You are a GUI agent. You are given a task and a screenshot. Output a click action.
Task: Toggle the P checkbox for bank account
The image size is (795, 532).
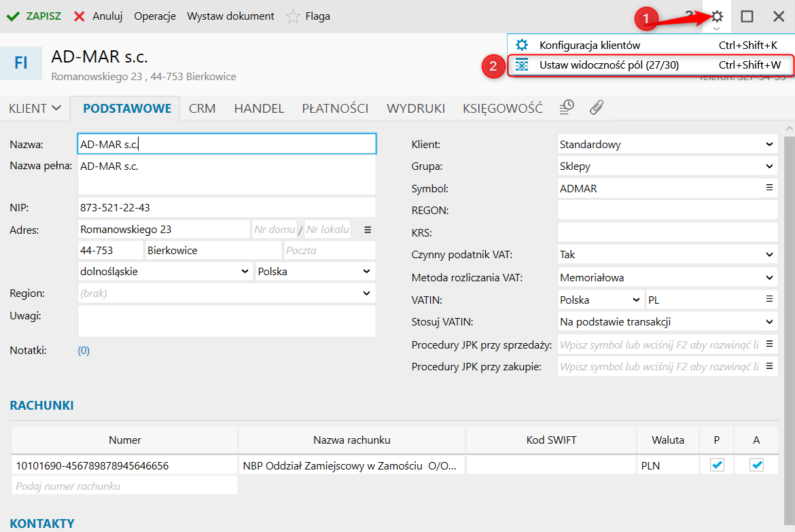coord(717,465)
